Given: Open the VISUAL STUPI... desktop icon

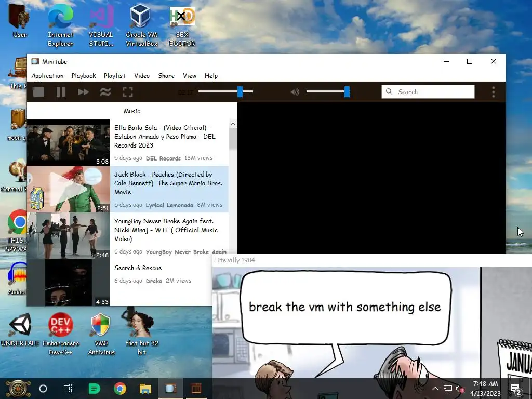Looking at the screenshot, I should point(101,25).
